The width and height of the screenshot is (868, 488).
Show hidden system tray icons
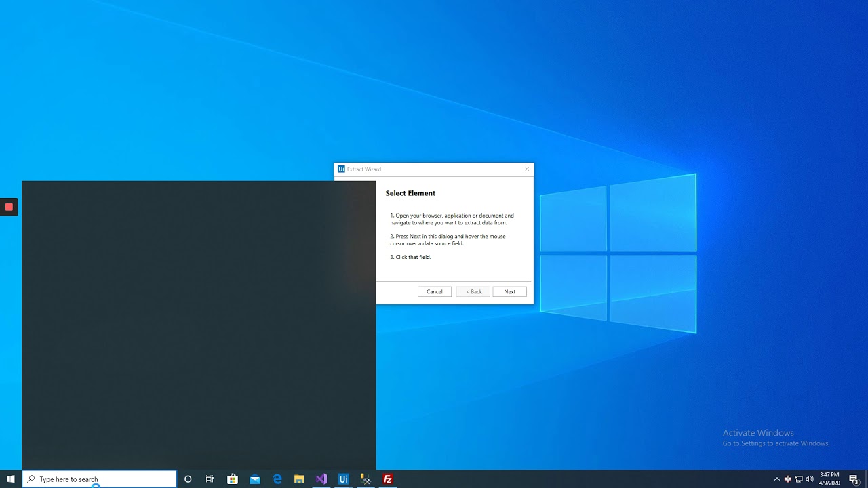777,479
